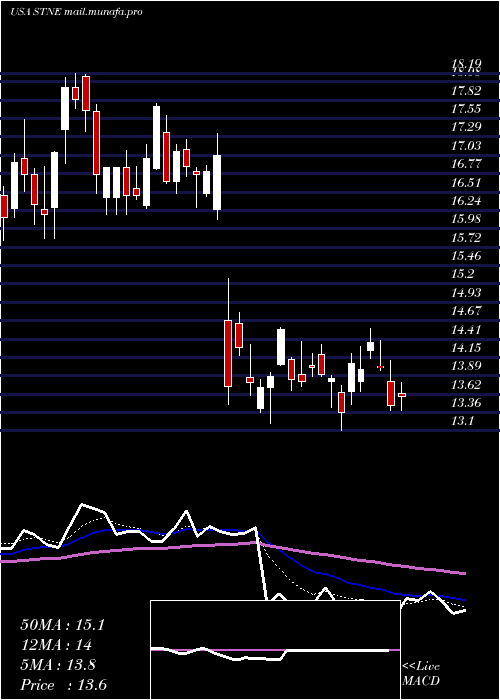Click the 15.2 price axis label
This screenshot has height=700, width=500.
click(462, 275)
